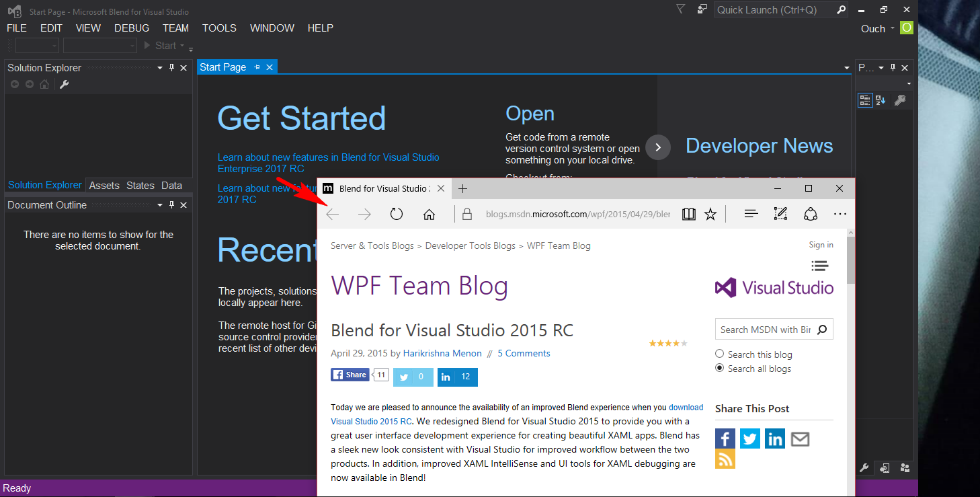This screenshot has height=497, width=980.
Task: Open Document Outline window options dropdown
Action: [x=160, y=205]
